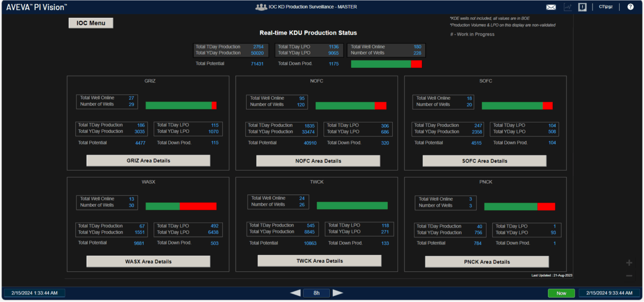This screenshot has width=644, height=302.
Task: Open the 8h time duration selector
Action: point(317,293)
